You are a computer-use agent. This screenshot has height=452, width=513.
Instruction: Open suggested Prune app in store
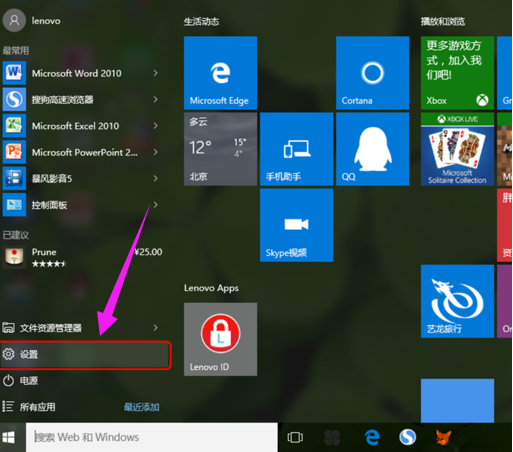(x=82, y=257)
